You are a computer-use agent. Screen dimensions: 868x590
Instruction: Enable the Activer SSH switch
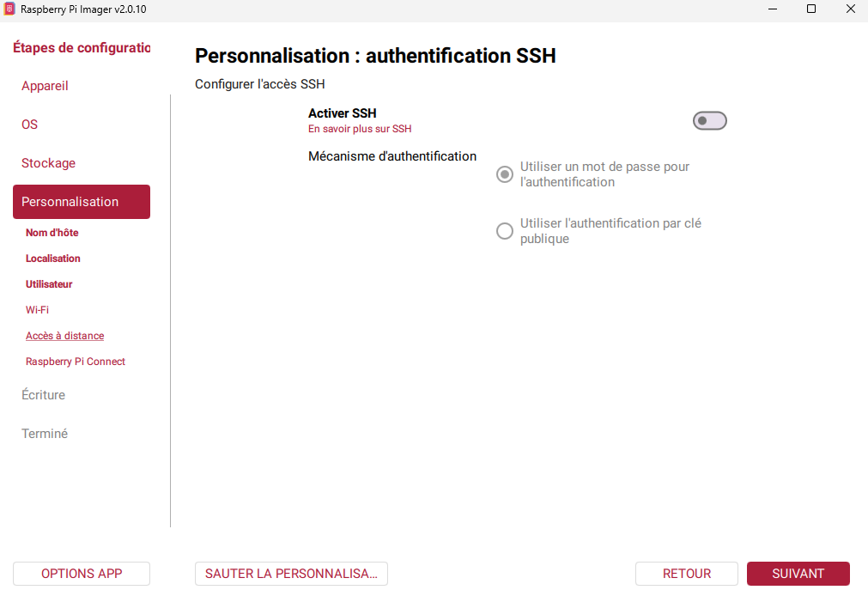coord(709,121)
